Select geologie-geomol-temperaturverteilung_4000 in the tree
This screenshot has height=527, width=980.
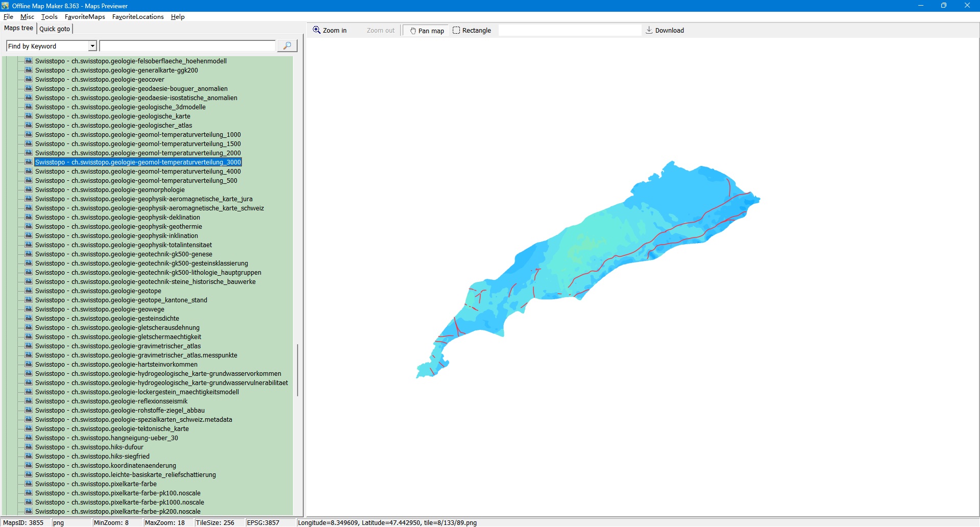coord(138,172)
